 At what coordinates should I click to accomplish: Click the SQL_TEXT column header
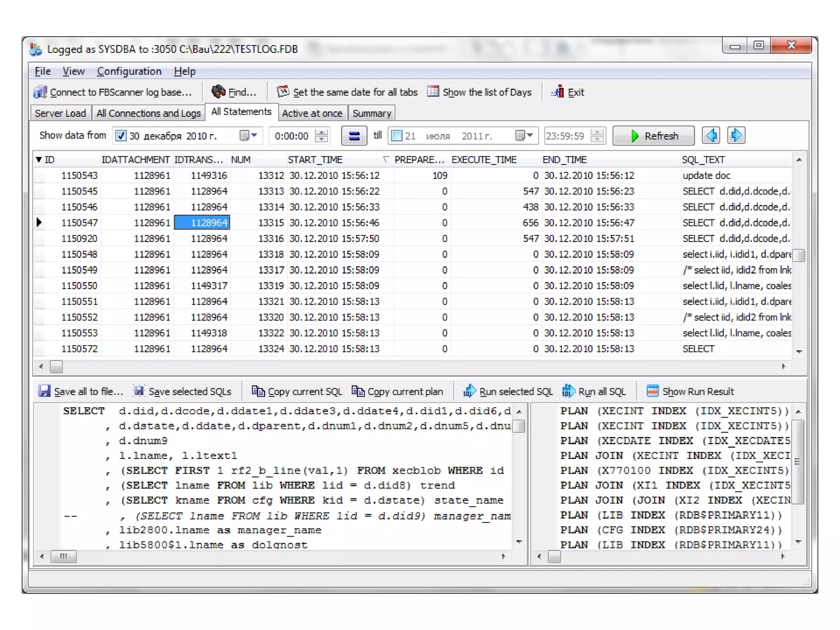(735, 160)
